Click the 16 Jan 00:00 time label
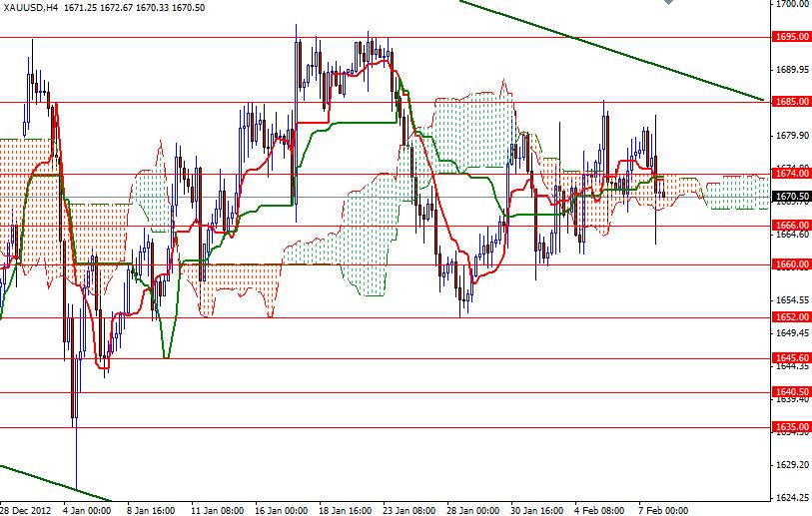This screenshot has height=516, width=812. tap(282, 508)
